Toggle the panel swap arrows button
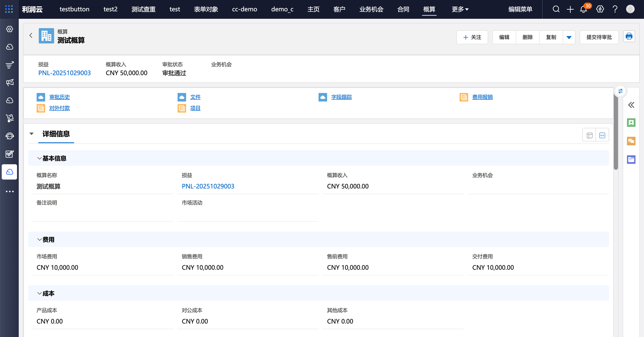Screen dimensions: 644x337 coord(620,91)
